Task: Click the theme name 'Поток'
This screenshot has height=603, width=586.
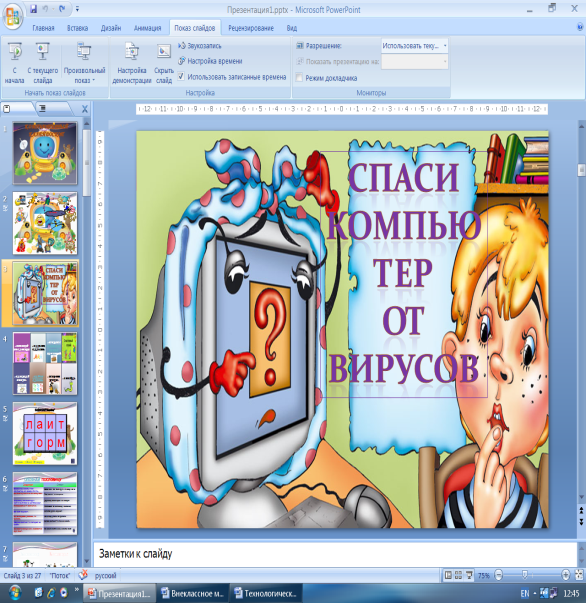Action: (x=60, y=576)
